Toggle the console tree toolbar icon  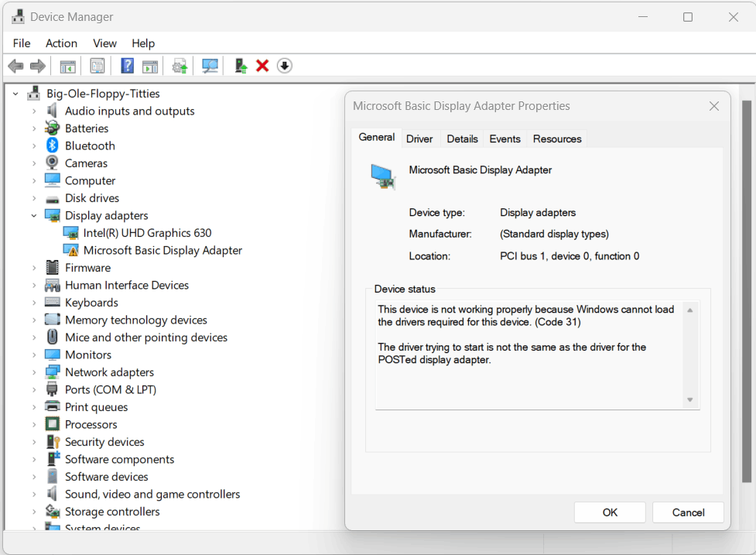pos(67,66)
